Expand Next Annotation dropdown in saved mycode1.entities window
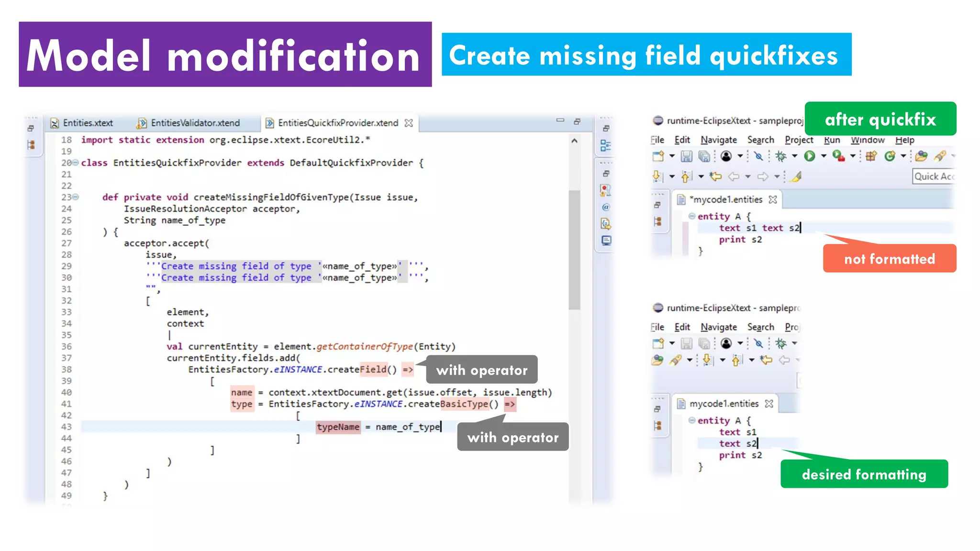Screen dimensions: 980x551 pyautogui.click(x=723, y=360)
